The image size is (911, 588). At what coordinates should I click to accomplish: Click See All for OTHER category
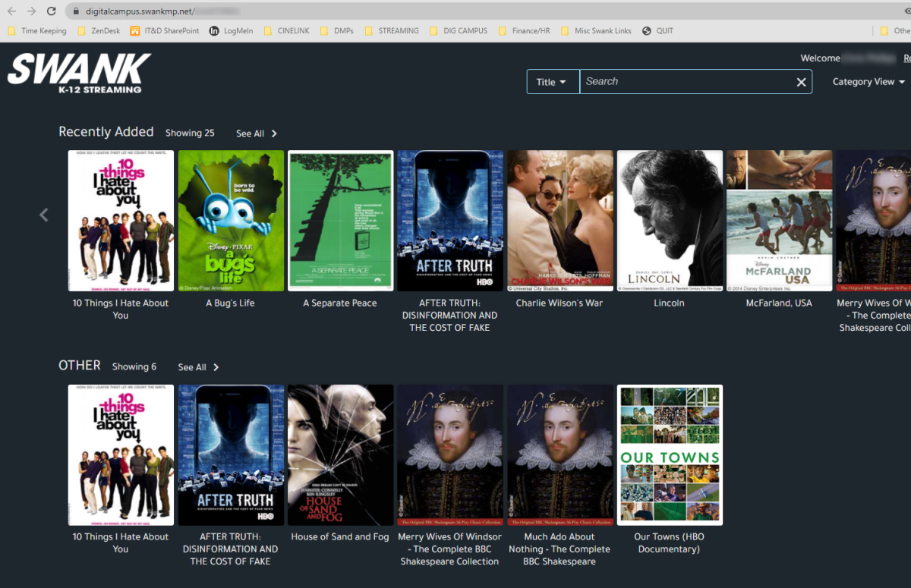198,367
